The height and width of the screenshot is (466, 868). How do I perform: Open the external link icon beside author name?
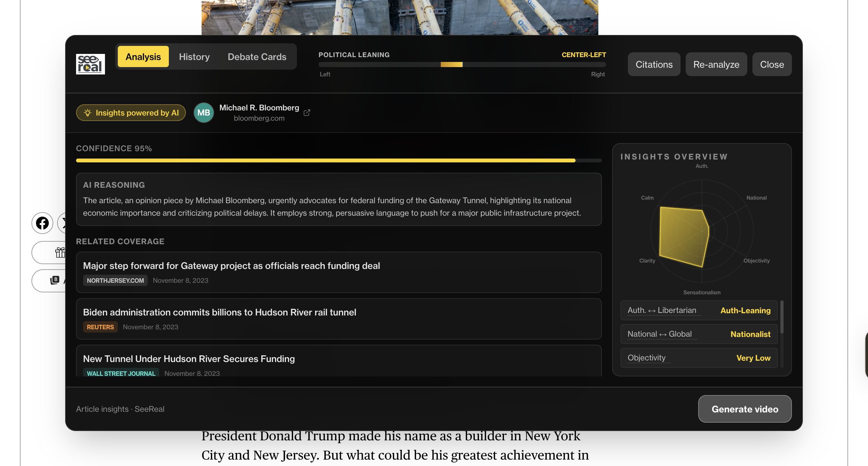[307, 113]
